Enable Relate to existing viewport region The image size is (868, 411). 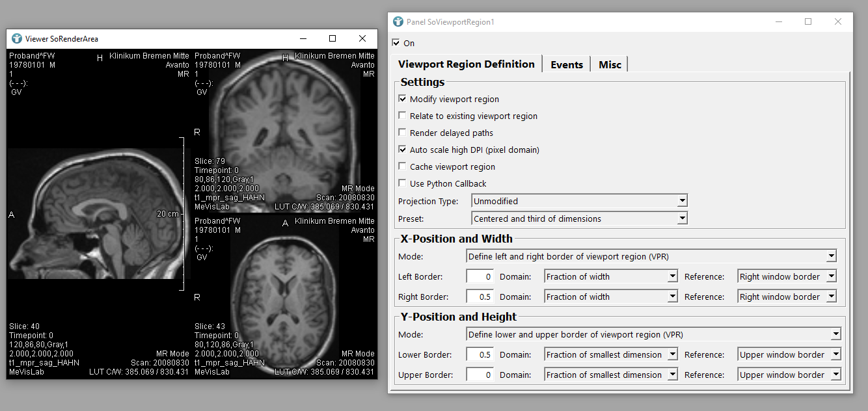403,116
